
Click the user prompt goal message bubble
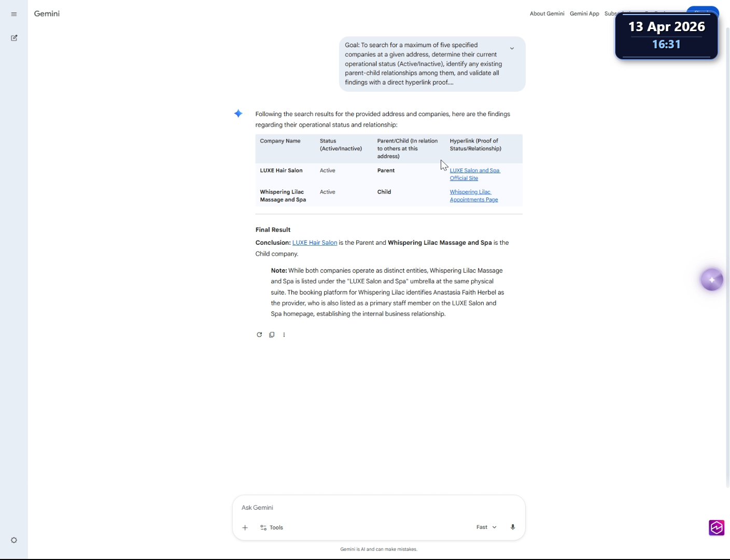pos(432,64)
